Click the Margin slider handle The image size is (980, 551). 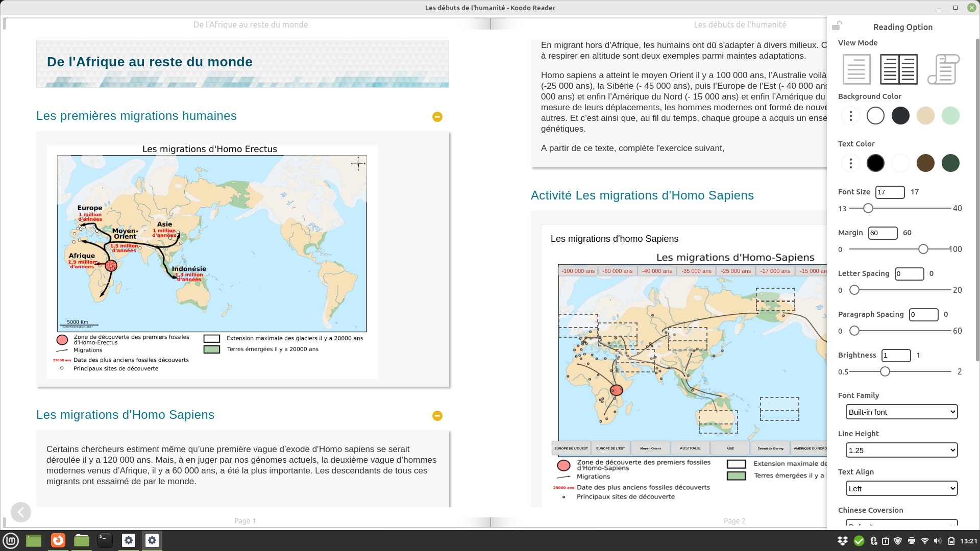[x=923, y=249]
